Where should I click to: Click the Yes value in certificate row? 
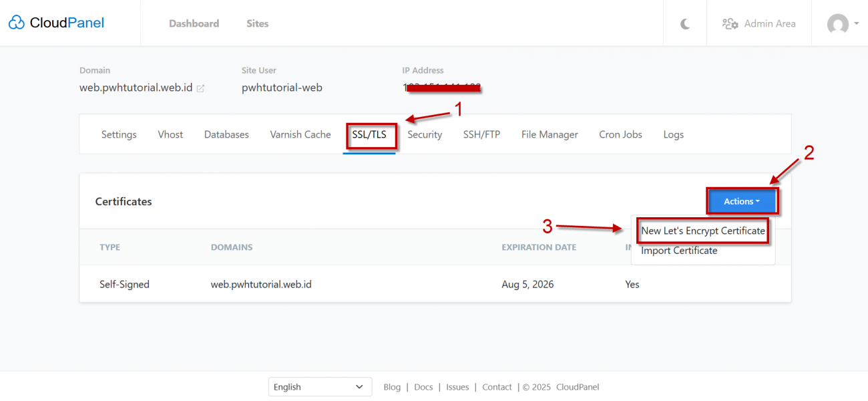coord(632,284)
